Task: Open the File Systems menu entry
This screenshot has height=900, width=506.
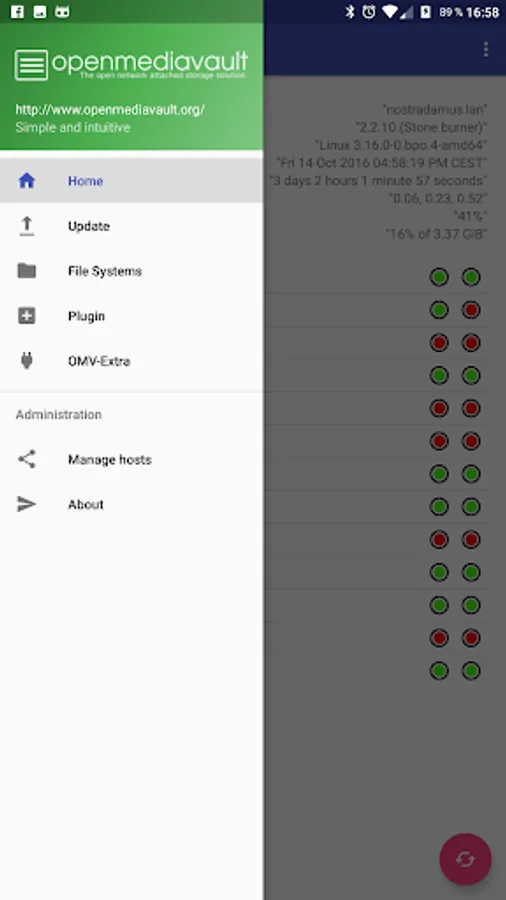Action: [x=131, y=271]
